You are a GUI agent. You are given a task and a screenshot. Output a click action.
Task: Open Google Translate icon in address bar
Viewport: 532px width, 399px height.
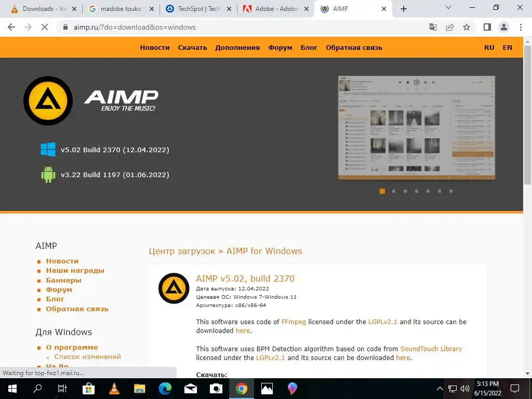pos(433,27)
